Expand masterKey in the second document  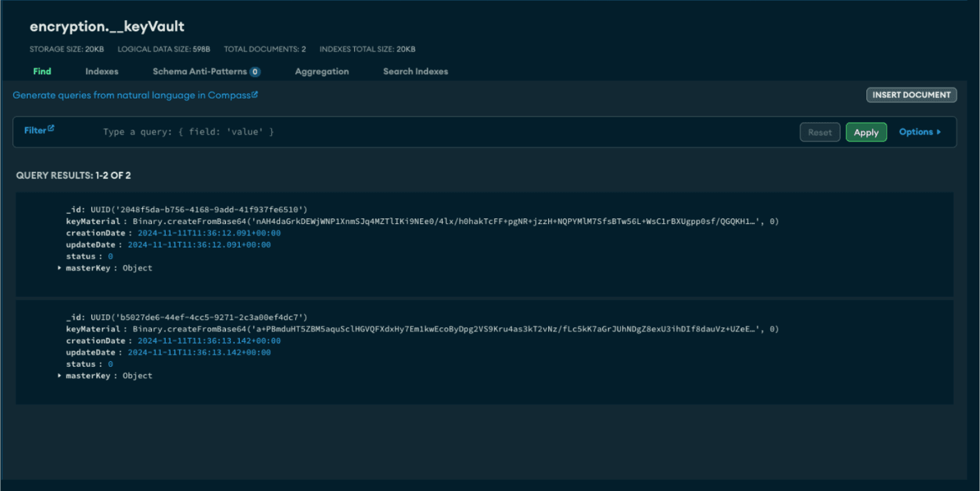click(x=60, y=376)
